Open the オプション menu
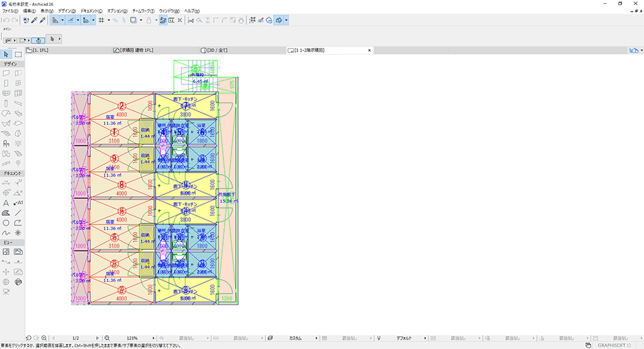This screenshot has width=644, height=349. click(x=117, y=11)
